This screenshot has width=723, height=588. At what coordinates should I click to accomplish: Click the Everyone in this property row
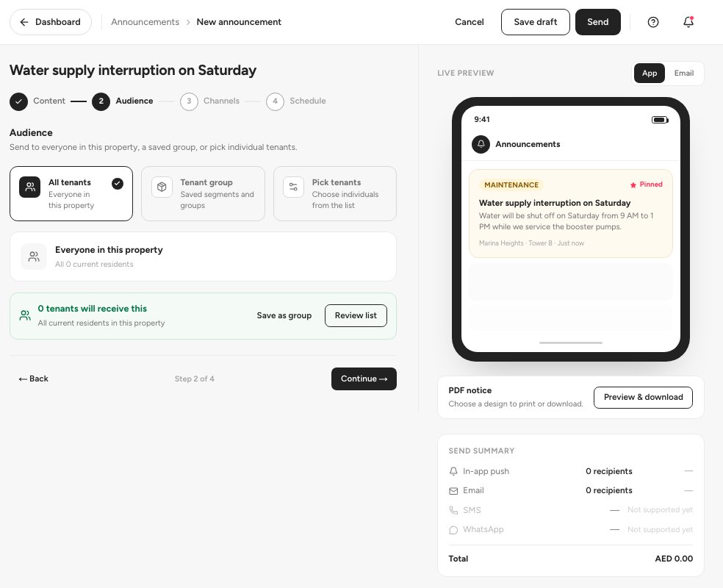pos(203,257)
